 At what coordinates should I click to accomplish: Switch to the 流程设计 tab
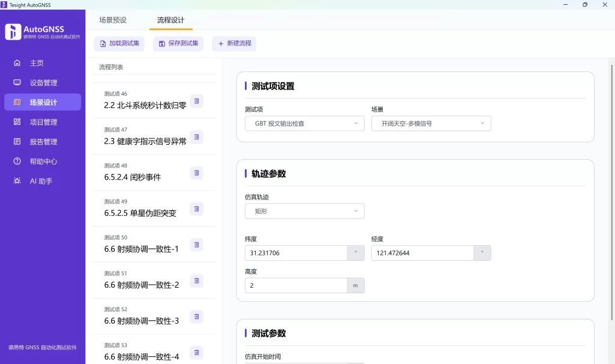tap(171, 20)
